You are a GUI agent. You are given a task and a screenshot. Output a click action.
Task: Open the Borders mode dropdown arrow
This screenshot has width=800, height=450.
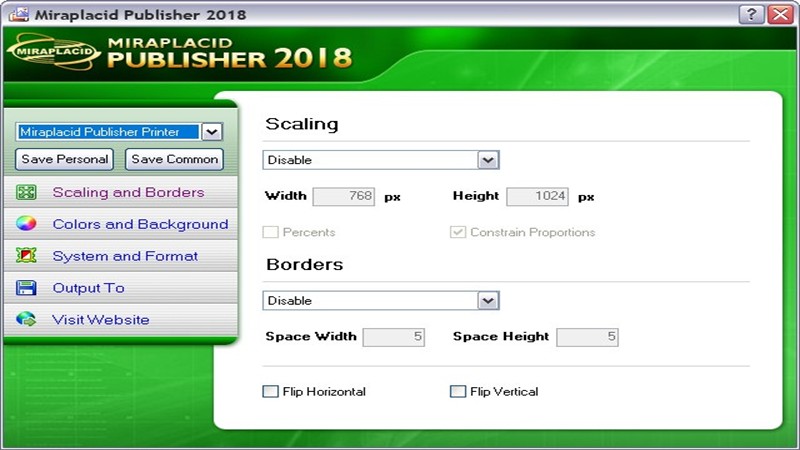click(488, 301)
